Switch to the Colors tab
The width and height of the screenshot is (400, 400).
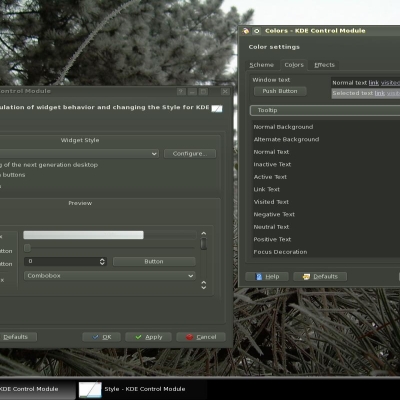click(x=294, y=65)
